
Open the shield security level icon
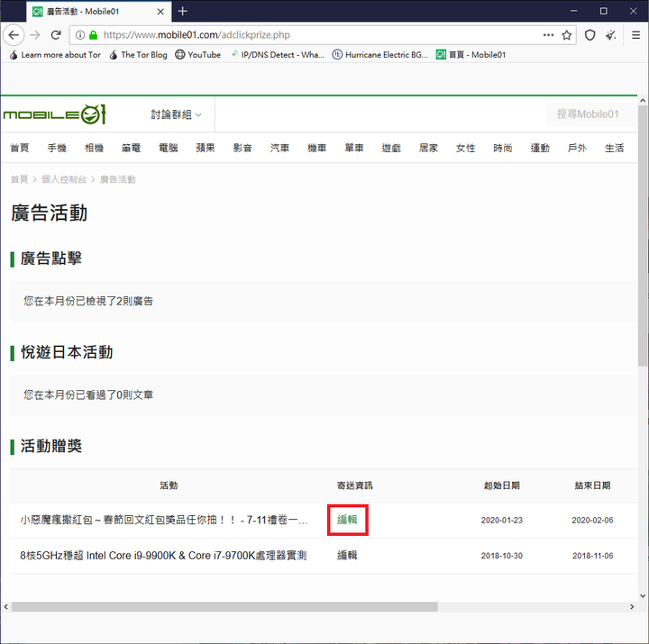click(590, 35)
